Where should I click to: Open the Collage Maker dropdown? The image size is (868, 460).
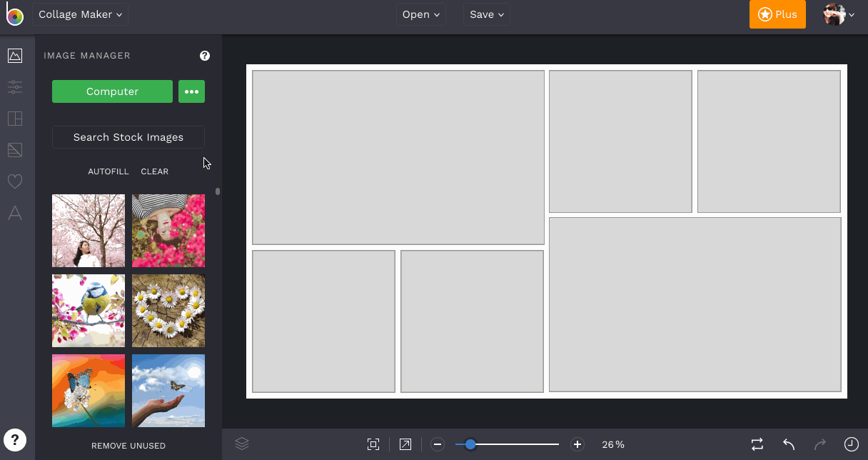coord(80,14)
